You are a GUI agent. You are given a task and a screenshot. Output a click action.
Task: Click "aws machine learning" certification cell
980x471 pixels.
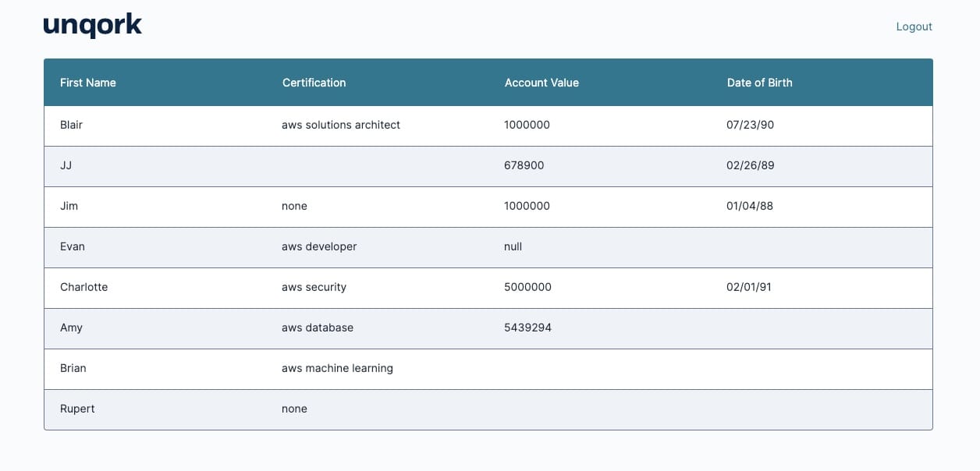(x=337, y=368)
